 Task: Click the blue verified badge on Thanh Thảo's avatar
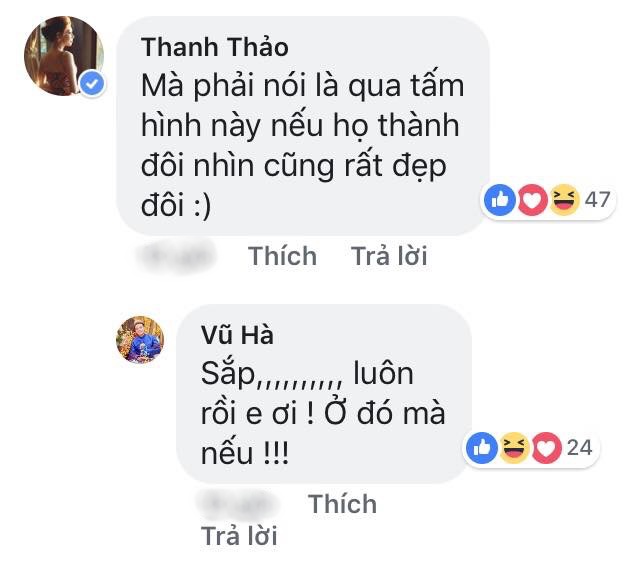click(93, 83)
